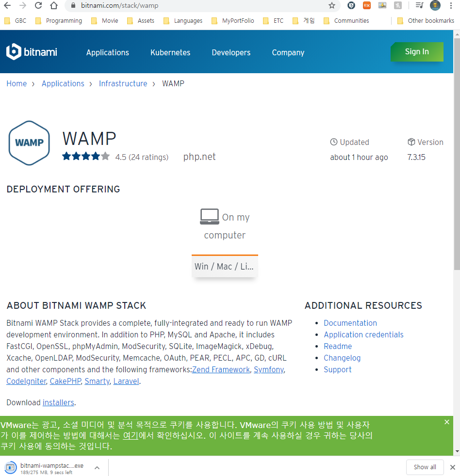
Task: Open the Chrome three-dot menu
Action: pos(451,5)
